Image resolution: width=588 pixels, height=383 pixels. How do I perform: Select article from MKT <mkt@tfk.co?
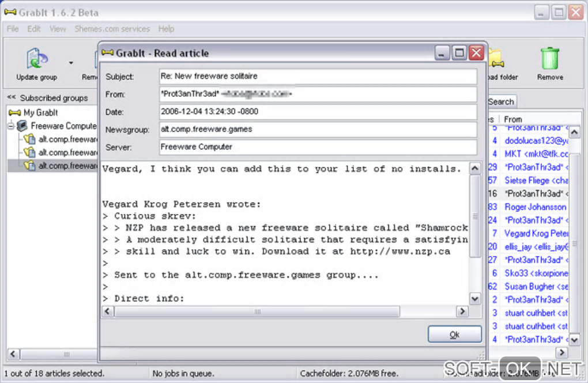click(x=530, y=154)
